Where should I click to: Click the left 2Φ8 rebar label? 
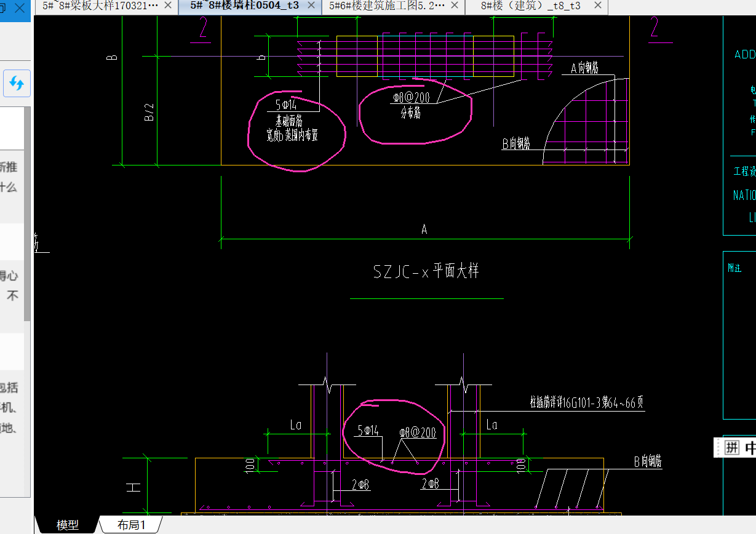pos(360,485)
